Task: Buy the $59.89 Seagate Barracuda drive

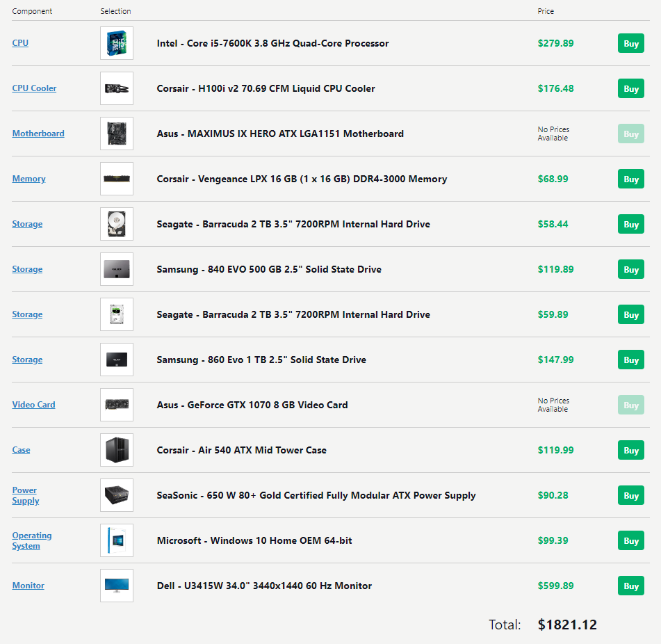Action: click(631, 314)
